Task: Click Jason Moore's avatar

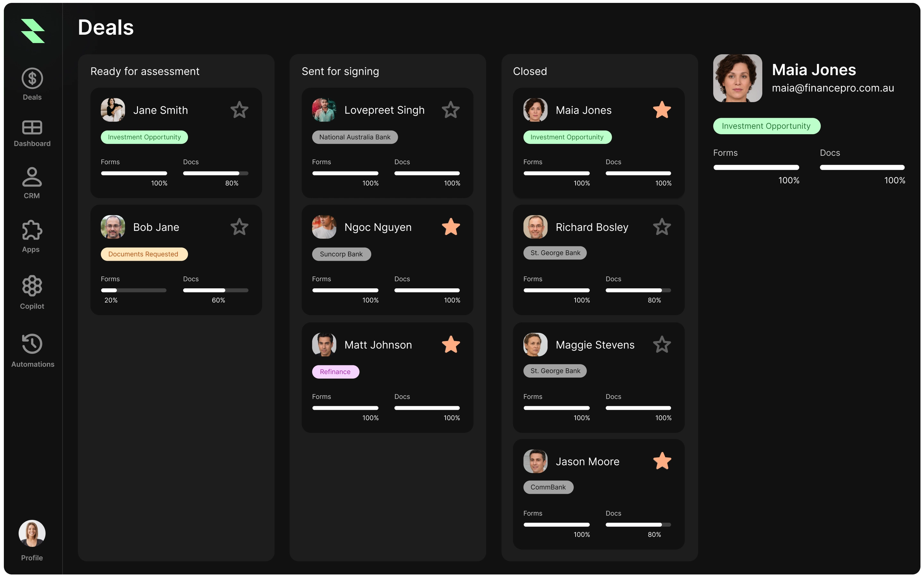Action: [x=535, y=461]
